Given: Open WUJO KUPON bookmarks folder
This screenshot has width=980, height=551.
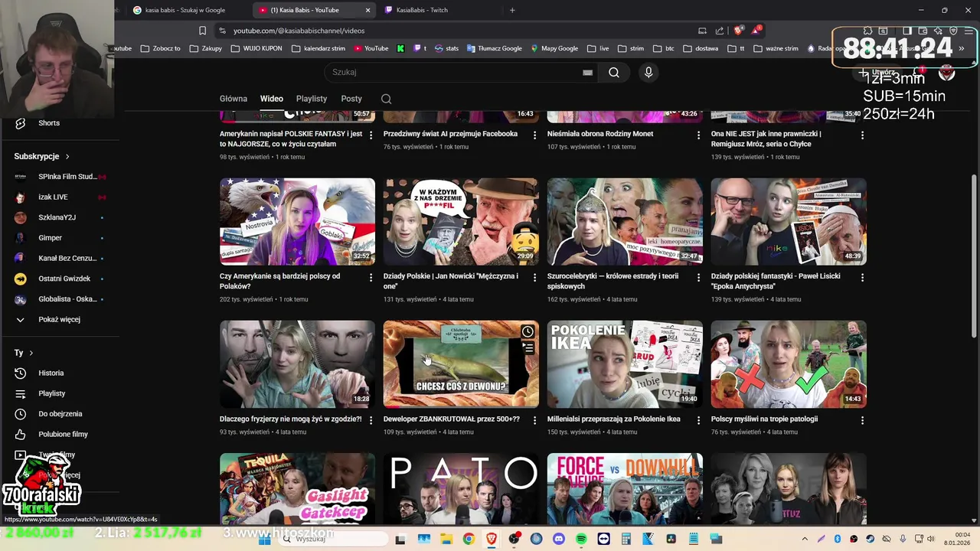Looking at the screenshot, I should point(256,48).
